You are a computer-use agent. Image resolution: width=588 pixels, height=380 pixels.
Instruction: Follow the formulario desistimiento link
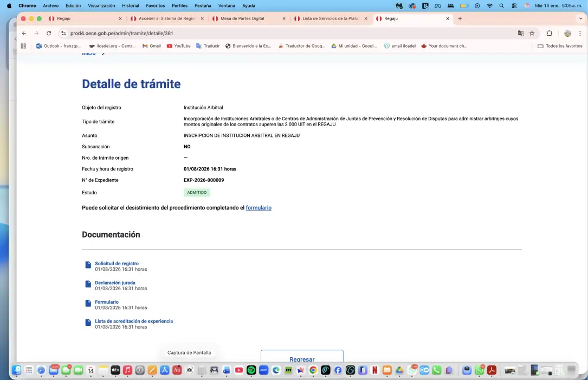pos(259,207)
